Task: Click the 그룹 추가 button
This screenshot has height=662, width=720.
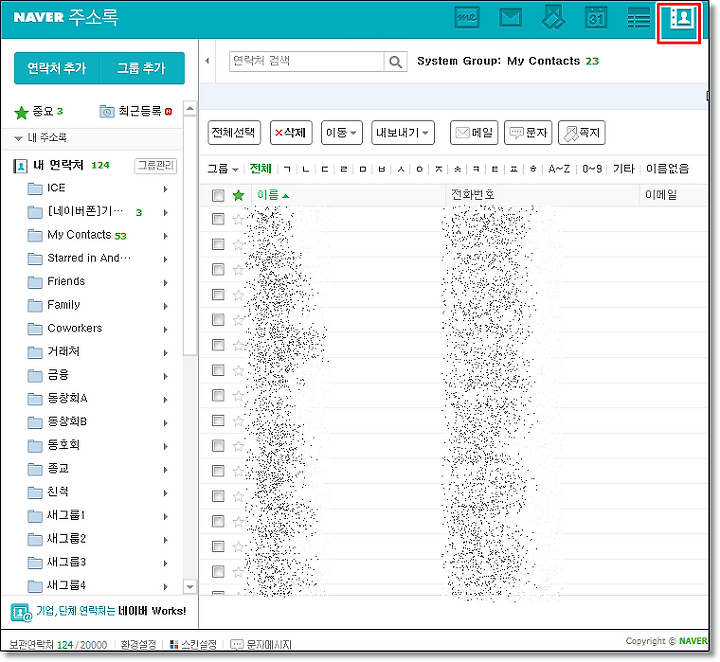Action: (142, 68)
